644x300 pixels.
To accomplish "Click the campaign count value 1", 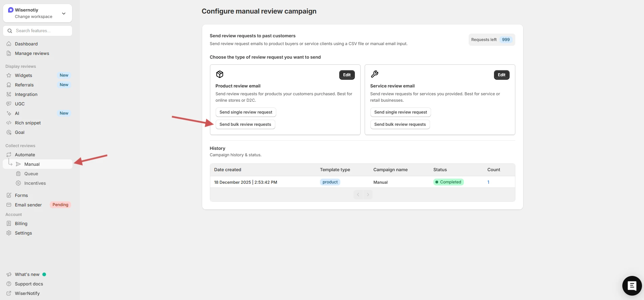I will pyautogui.click(x=488, y=182).
